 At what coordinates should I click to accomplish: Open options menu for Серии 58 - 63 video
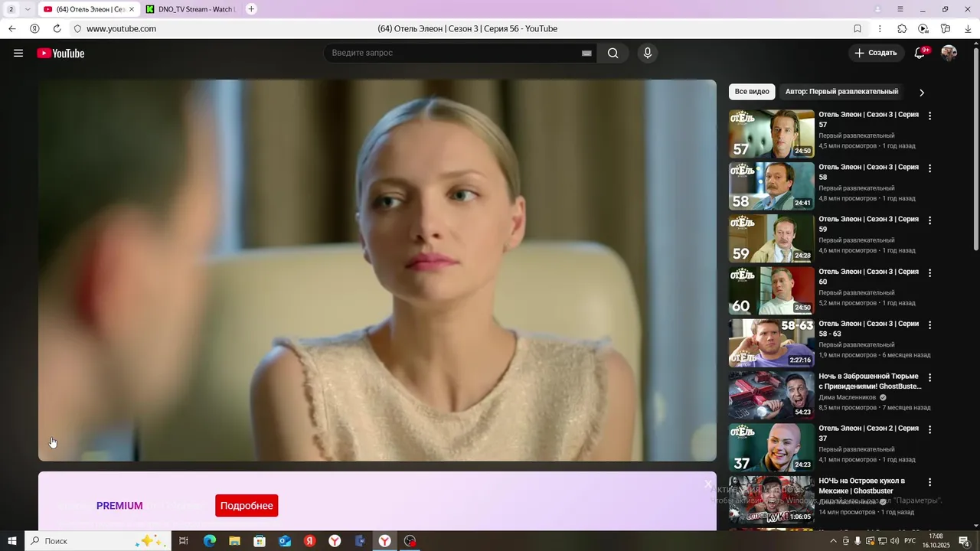[930, 324]
